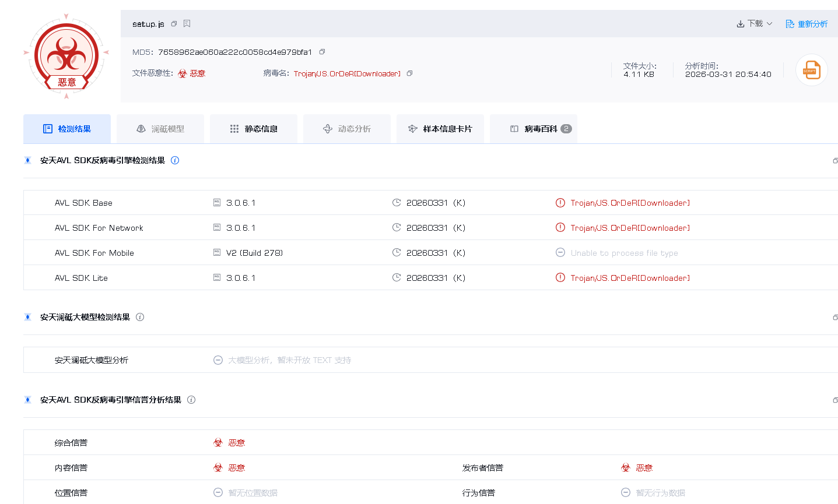The height and width of the screenshot is (504, 838).
Task: Collapse the 信誉分析结果 section
Action: click(835, 400)
